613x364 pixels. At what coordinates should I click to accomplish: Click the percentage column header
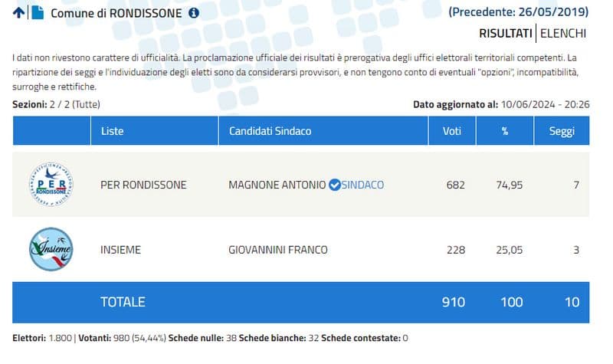click(505, 131)
